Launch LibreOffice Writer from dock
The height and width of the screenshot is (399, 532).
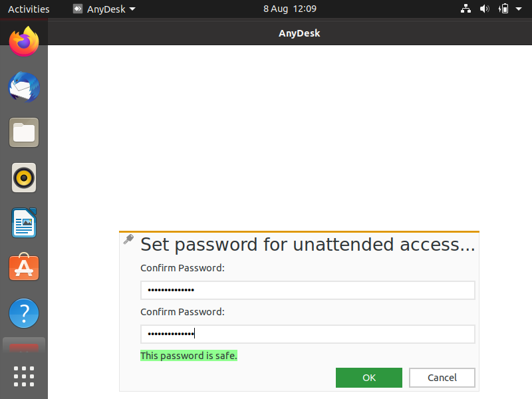click(24, 223)
